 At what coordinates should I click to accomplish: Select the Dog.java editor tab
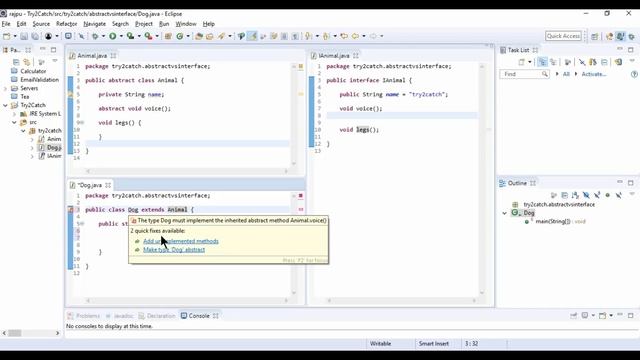point(90,185)
